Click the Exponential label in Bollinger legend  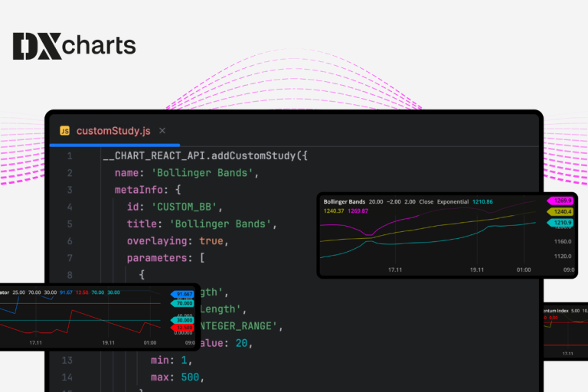pyautogui.click(x=452, y=202)
